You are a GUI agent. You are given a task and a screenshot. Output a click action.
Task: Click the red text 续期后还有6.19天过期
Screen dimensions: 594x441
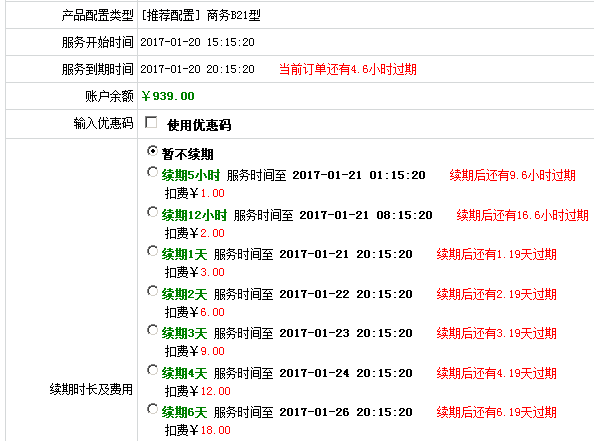pyautogui.click(x=497, y=412)
